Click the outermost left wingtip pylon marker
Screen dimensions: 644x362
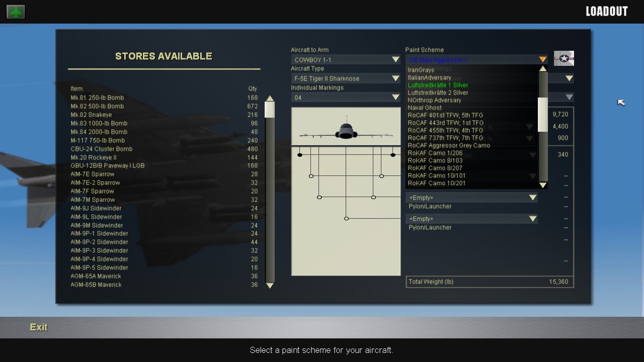click(x=300, y=155)
